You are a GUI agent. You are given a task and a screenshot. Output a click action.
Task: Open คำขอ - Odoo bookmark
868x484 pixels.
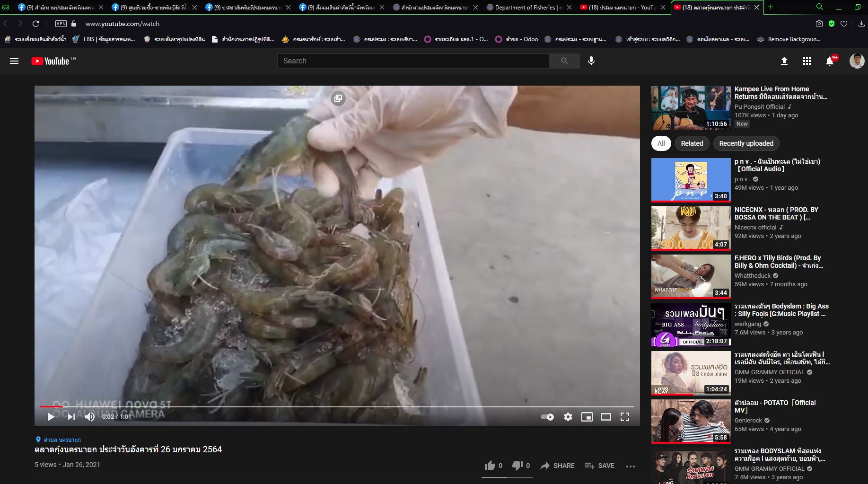(517, 39)
